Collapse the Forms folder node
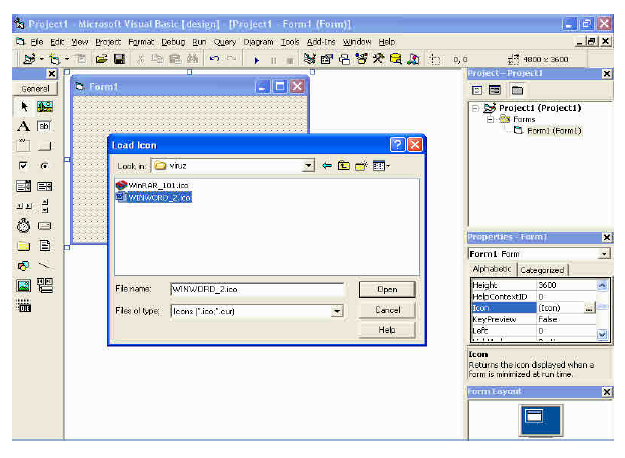 pos(491,119)
